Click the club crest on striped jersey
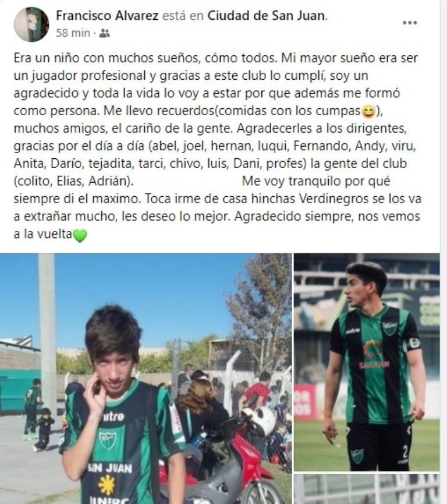This screenshot has width=447, height=504. [389, 328]
